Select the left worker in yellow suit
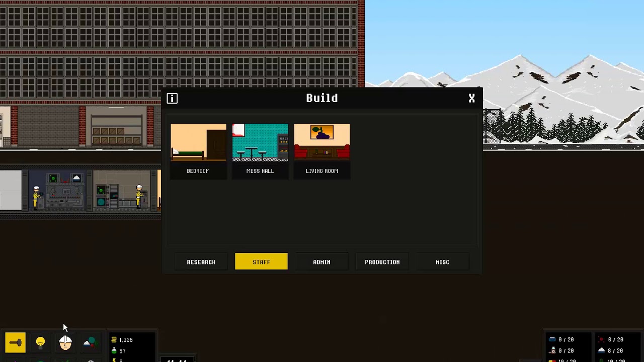The image size is (644, 362). 37,197
